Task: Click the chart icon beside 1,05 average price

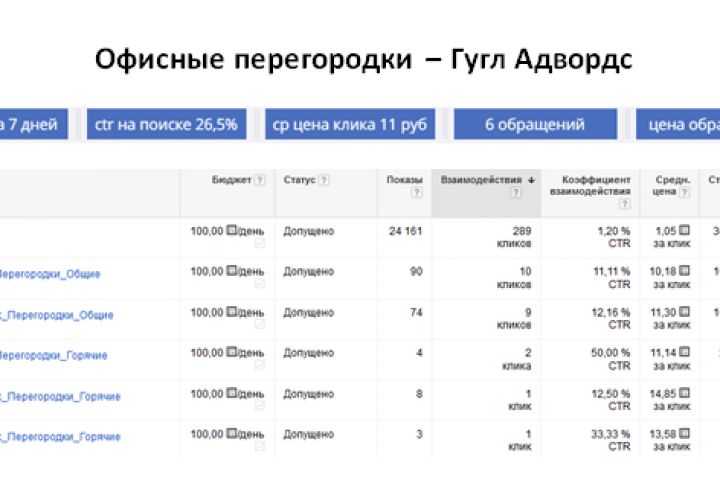Action: (684, 231)
